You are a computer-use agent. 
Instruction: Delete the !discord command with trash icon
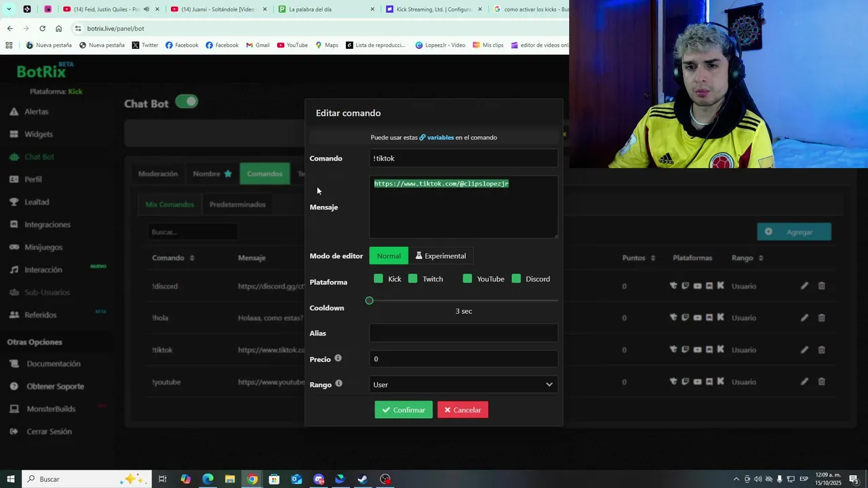coord(821,286)
